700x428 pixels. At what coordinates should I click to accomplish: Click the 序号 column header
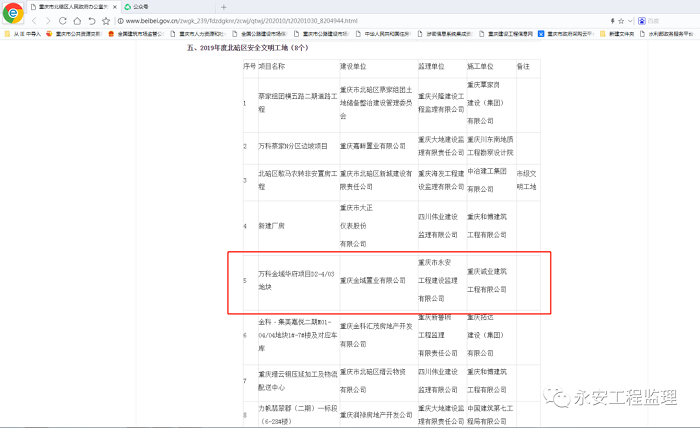pos(250,66)
